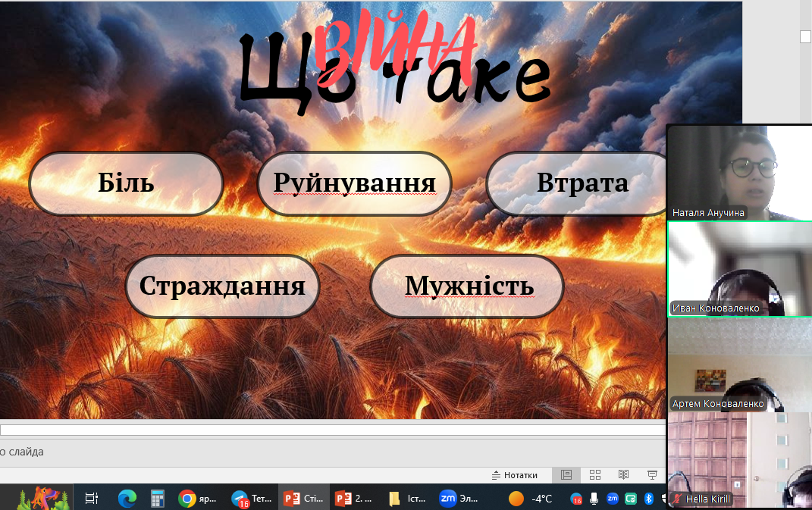Open the Calculator app on the taskbar
The height and width of the screenshot is (510, 812).
(x=158, y=498)
